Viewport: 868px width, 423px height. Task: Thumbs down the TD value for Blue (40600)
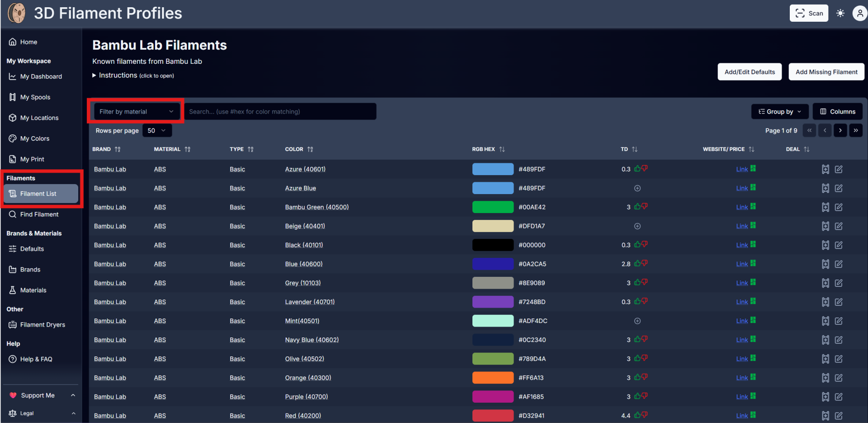point(645,263)
